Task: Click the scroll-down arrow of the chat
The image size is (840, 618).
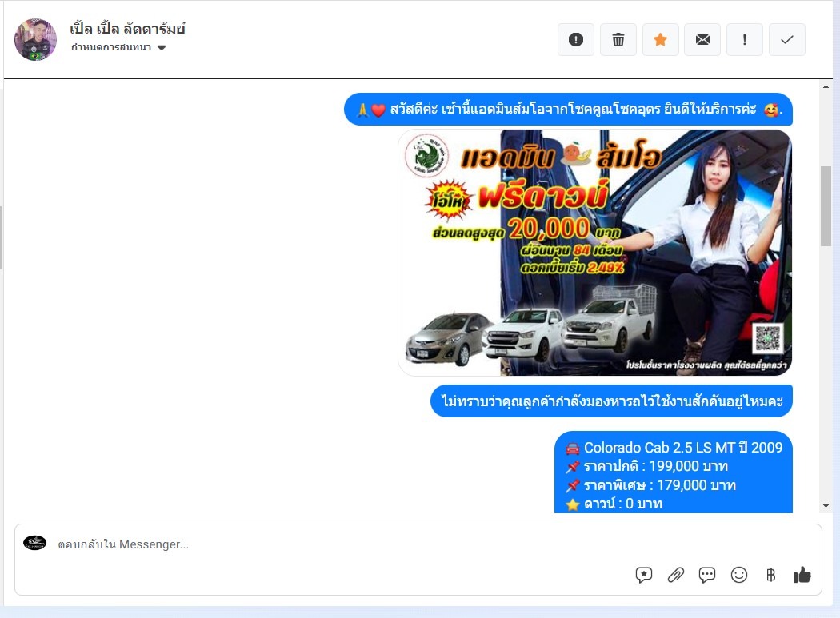Action: click(826, 505)
